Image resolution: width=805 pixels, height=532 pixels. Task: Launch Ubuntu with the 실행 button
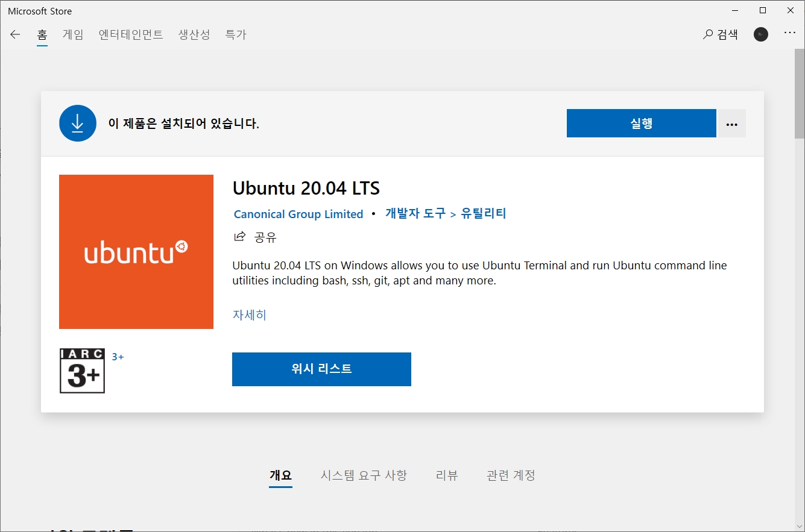[x=642, y=123]
